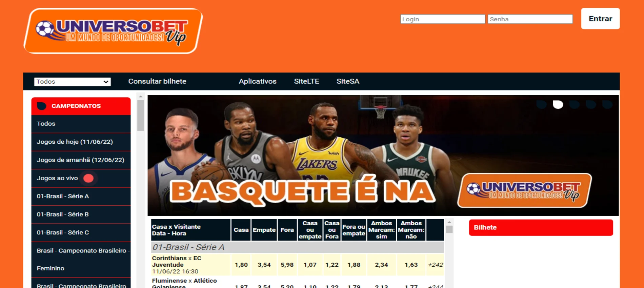Screen dimensions: 644x288
Task: Click the UniversoBet Vip logo in header
Action: click(113, 31)
